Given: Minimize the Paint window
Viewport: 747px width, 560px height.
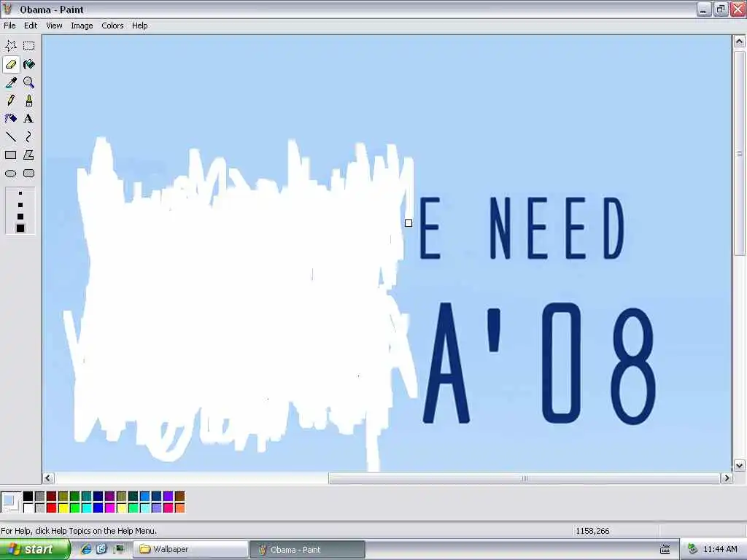Looking at the screenshot, I should tap(704, 9).
